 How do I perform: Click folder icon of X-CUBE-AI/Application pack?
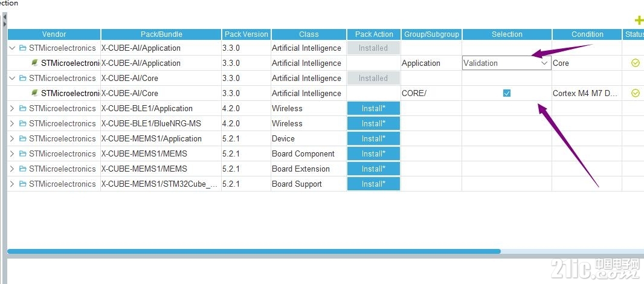coord(22,48)
